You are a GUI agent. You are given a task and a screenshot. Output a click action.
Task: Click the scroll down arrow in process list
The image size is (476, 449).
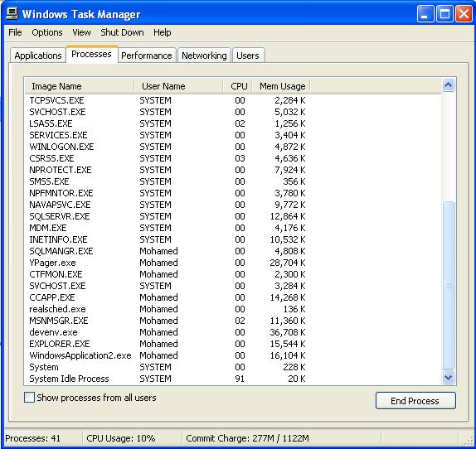[449, 378]
